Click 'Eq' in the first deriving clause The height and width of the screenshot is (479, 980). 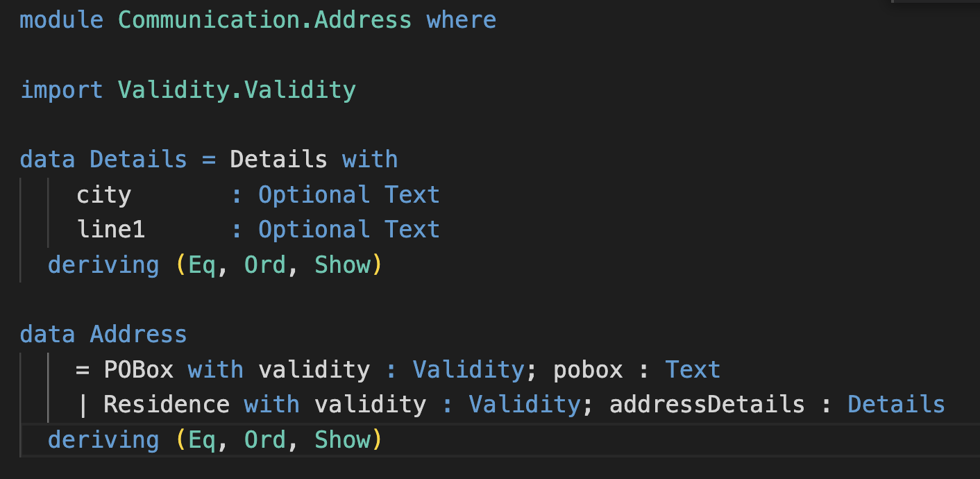[202, 264]
